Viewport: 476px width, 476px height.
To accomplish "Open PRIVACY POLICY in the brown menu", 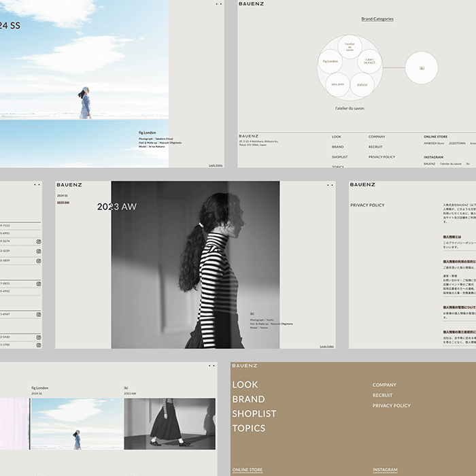I will point(392,405).
